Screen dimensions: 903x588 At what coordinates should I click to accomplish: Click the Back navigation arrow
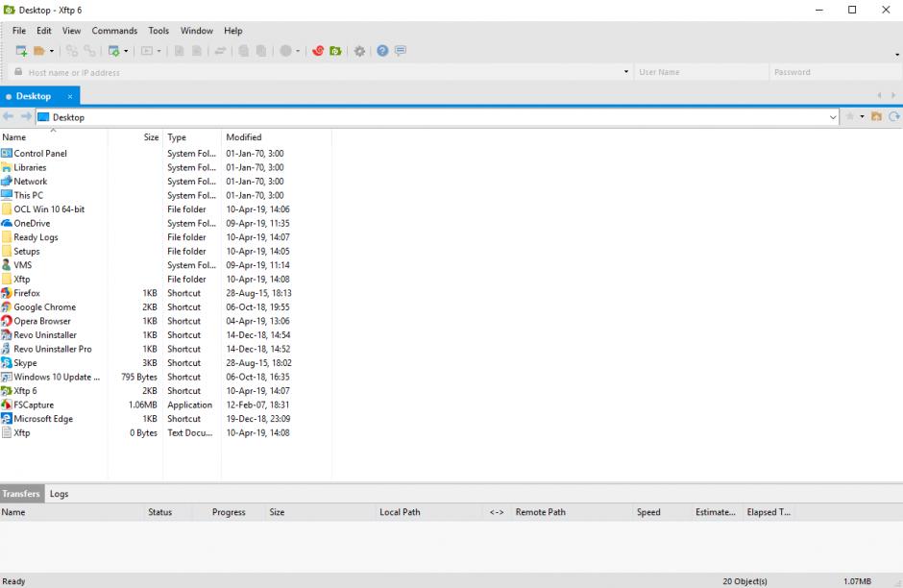pyautogui.click(x=8, y=117)
